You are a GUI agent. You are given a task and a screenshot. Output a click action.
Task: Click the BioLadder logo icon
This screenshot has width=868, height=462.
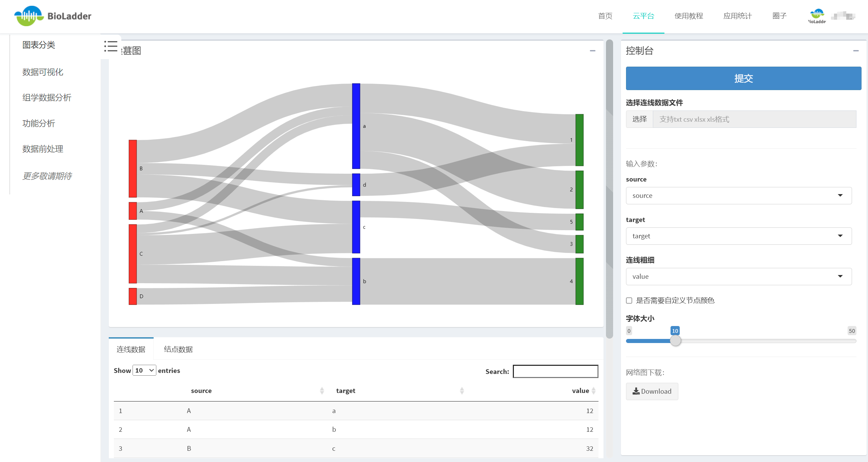(29, 16)
